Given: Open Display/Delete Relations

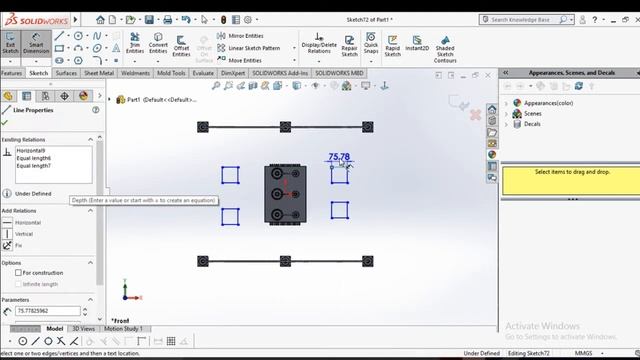Looking at the screenshot, I should pyautogui.click(x=319, y=43).
